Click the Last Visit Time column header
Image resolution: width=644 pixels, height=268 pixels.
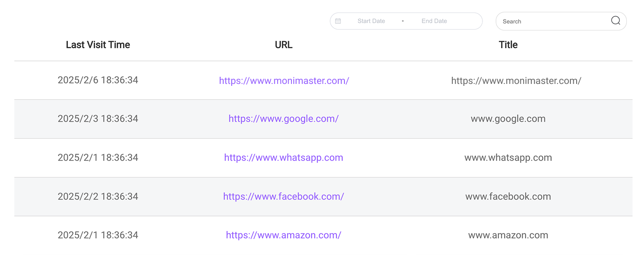(x=98, y=45)
